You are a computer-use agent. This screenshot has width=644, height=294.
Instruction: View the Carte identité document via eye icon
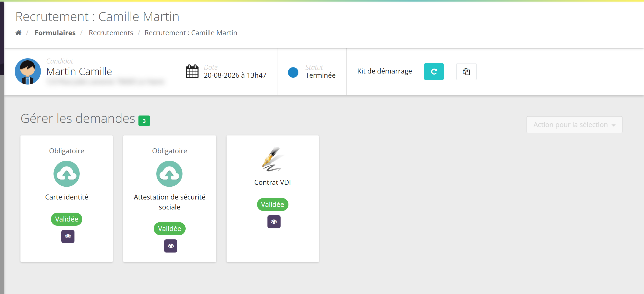(68, 237)
